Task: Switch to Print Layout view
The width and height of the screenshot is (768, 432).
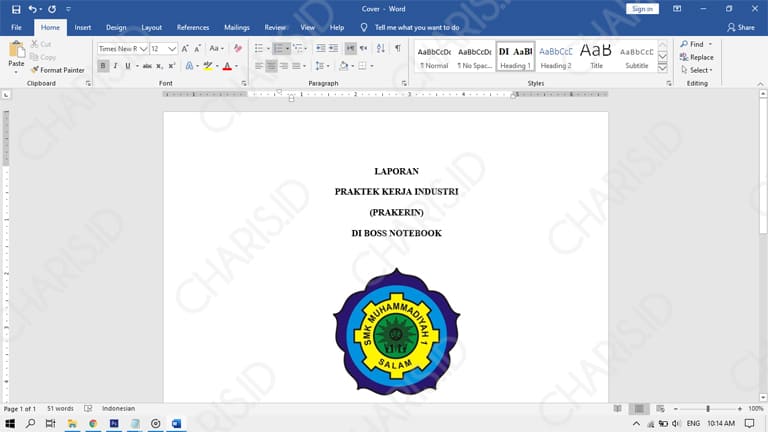Action: pos(639,408)
